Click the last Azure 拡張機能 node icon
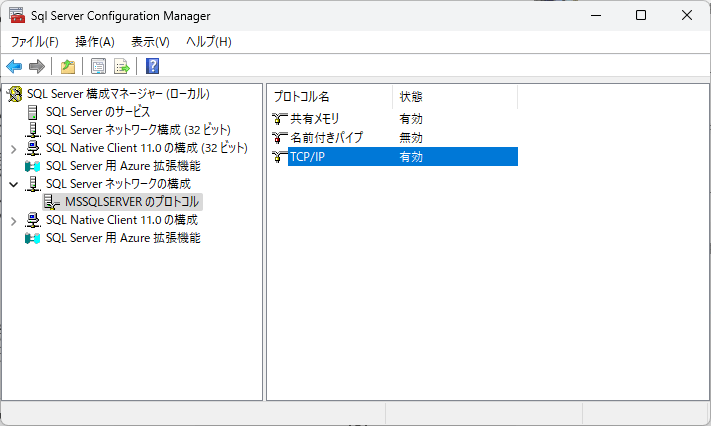 pyautogui.click(x=32, y=238)
